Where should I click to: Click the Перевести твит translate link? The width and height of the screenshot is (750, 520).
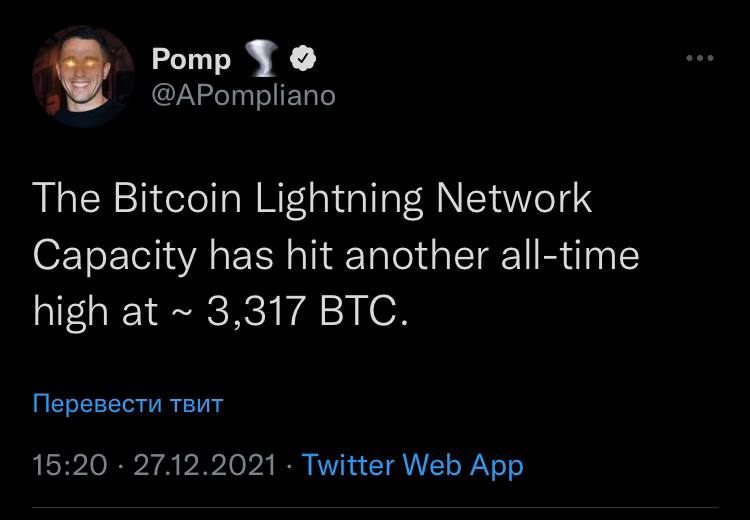[x=128, y=404]
